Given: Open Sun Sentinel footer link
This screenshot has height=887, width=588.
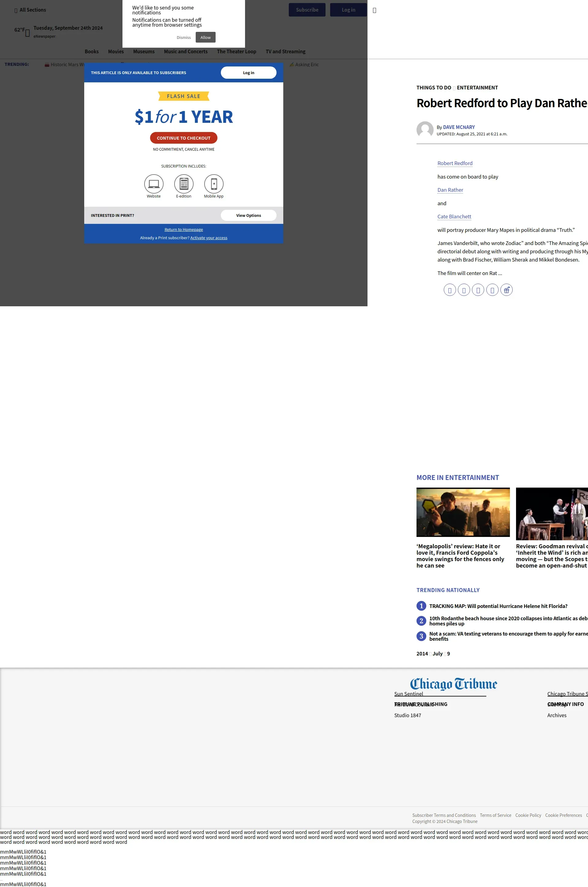Looking at the screenshot, I should (x=408, y=694).
